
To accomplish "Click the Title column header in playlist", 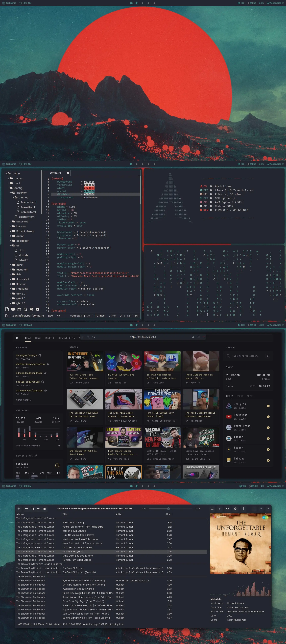I will pyautogui.click(x=65, y=514).
